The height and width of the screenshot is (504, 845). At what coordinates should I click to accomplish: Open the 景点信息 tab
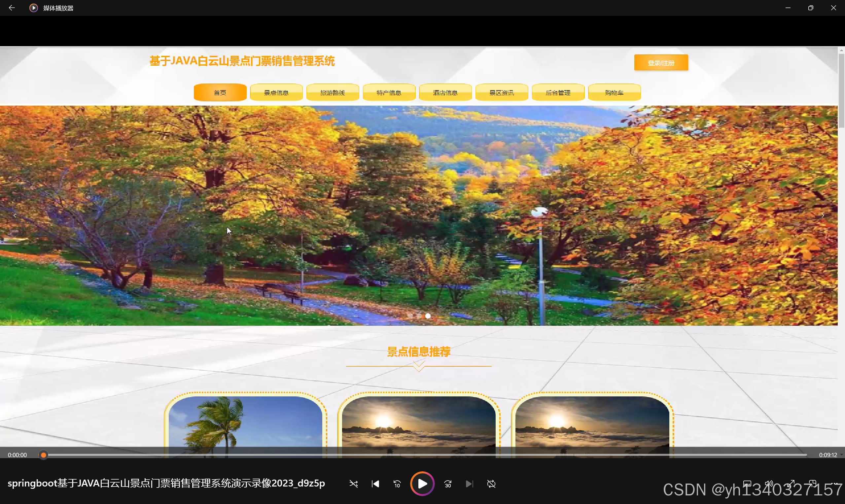coord(276,92)
